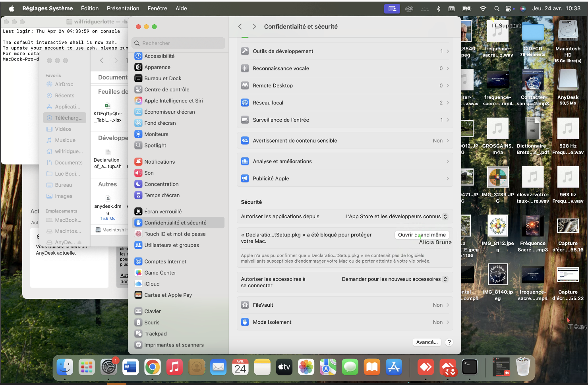Open the Réseau local permissions row
This screenshot has width=588, height=385.
click(x=345, y=103)
